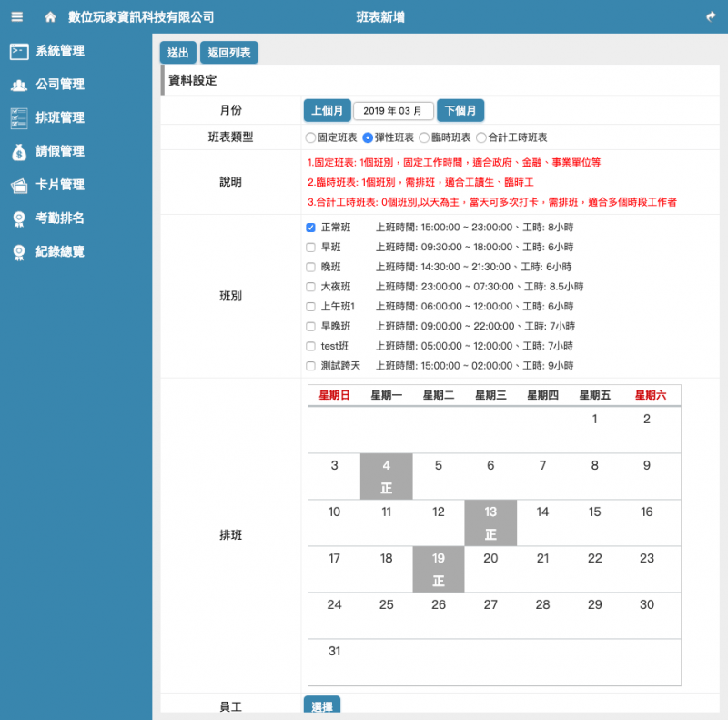Open 考勤排名 menu

(60, 218)
